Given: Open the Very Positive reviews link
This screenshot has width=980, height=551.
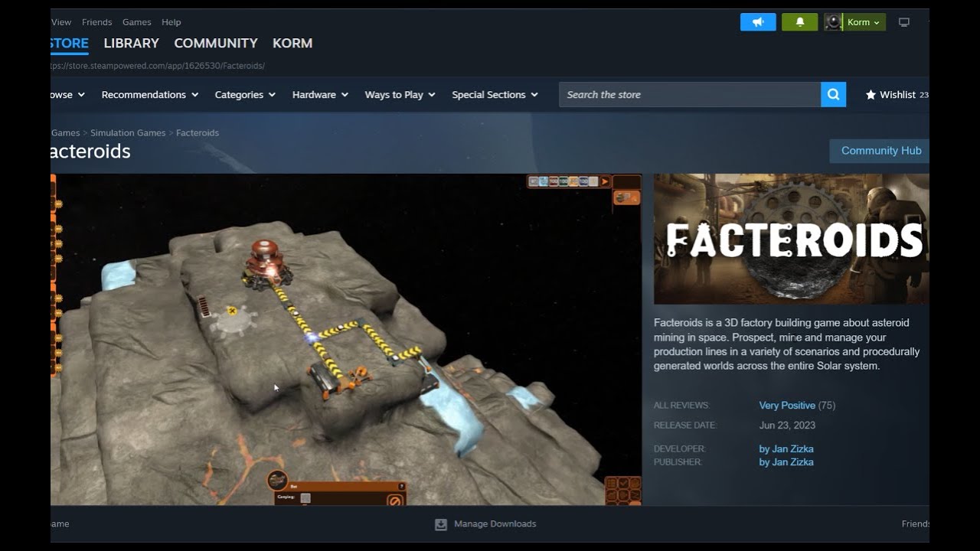Looking at the screenshot, I should coord(787,406).
